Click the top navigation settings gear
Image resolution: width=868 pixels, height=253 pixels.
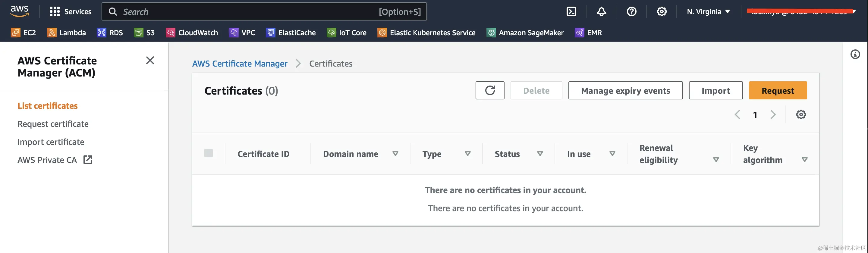pos(662,12)
